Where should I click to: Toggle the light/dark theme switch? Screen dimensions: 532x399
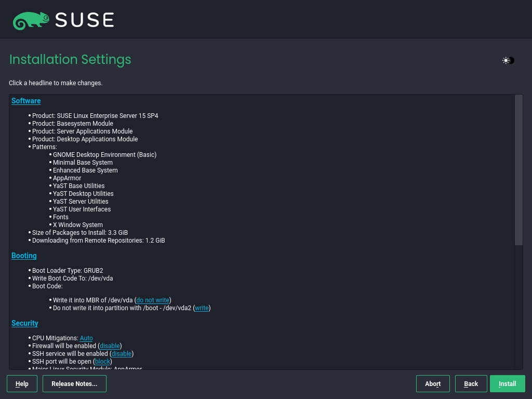tap(508, 60)
